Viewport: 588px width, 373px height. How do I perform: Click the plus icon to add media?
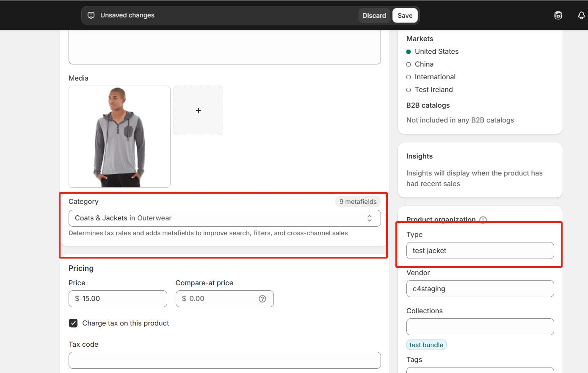[198, 111]
